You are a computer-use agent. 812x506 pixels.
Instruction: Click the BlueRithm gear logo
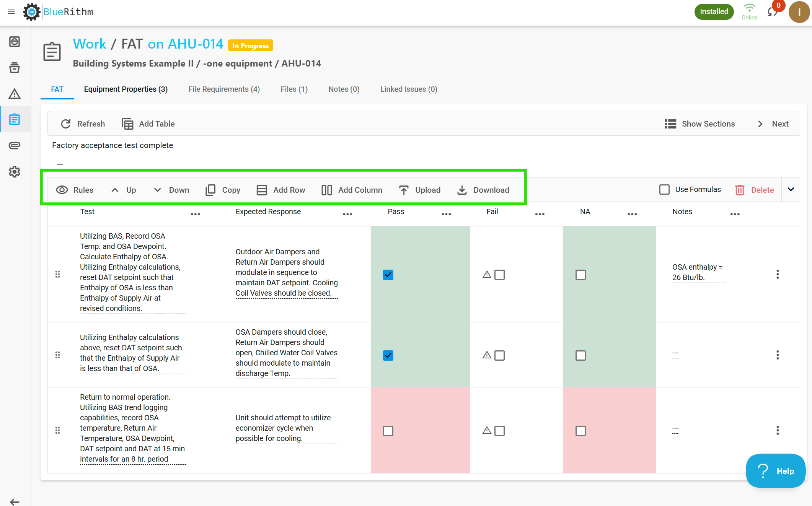click(31, 12)
